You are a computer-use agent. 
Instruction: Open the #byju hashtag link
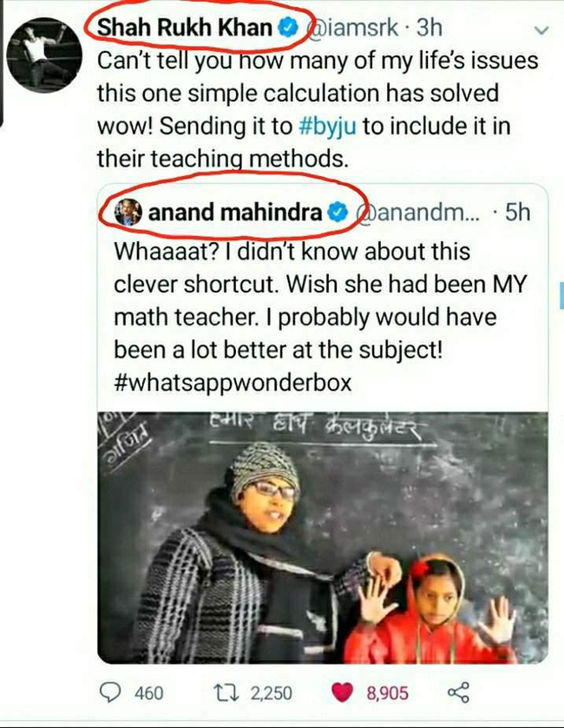point(329,127)
